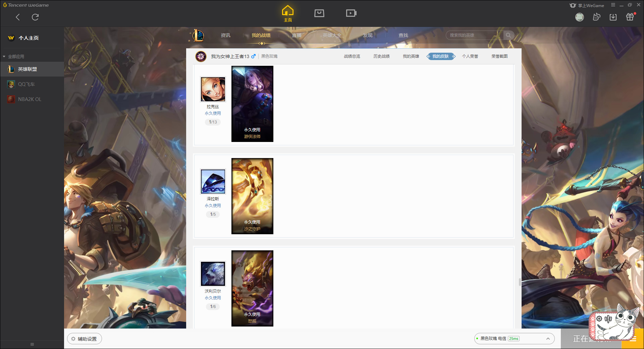
Task: Click the Tencent WeGame logo
Action: point(26,5)
